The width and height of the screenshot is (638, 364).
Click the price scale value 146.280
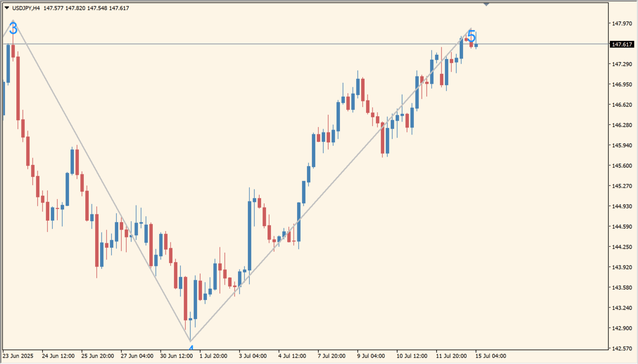(x=622, y=125)
